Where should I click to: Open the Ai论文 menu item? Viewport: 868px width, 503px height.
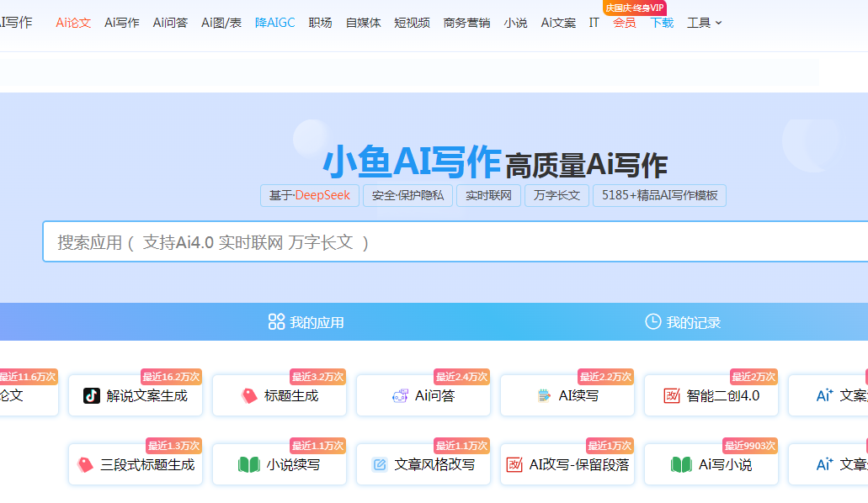(x=73, y=23)
